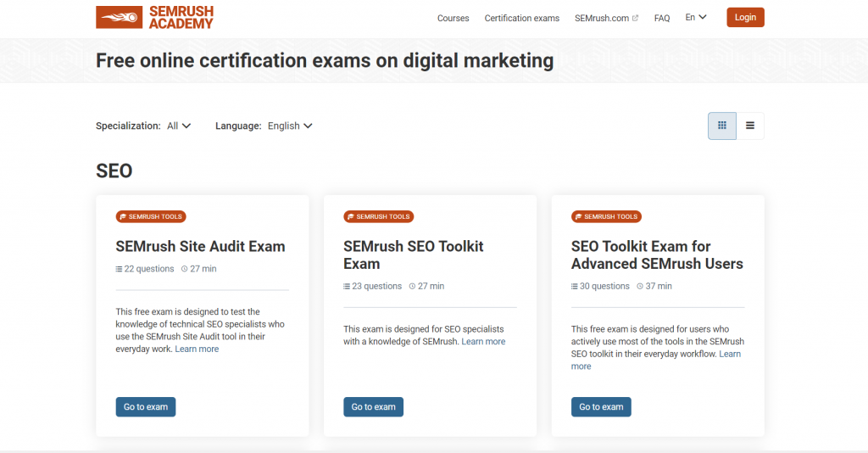Open the Courses menu item
The height and width of the screenshot is (453, 868).
pos(453,19)
